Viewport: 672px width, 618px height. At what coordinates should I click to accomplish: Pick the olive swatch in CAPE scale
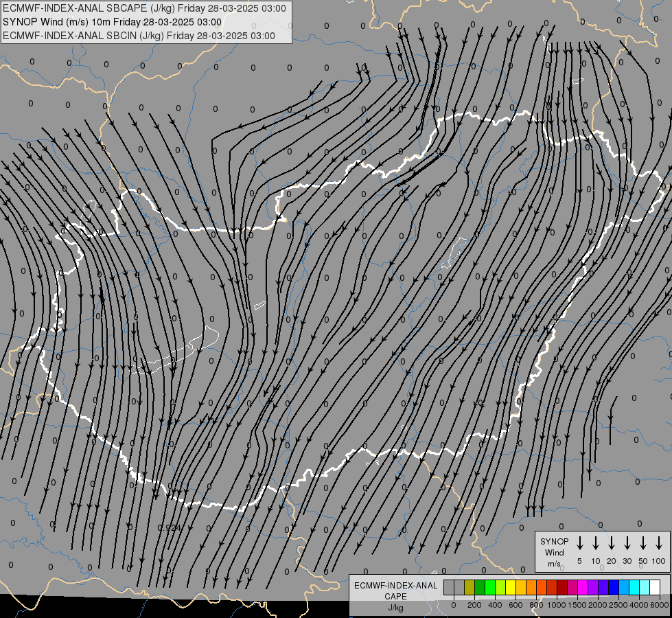(x=470, y=587)
